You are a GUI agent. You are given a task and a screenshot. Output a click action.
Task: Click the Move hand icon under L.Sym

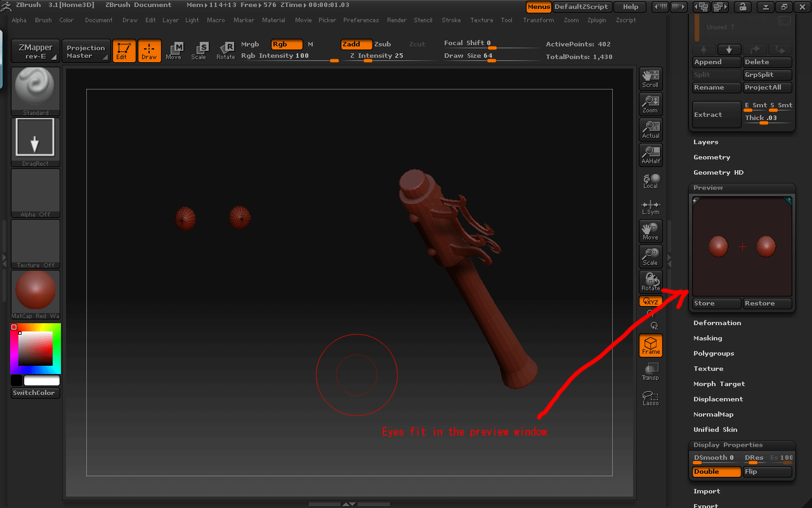pyautogui.click(x=650, y=231)
